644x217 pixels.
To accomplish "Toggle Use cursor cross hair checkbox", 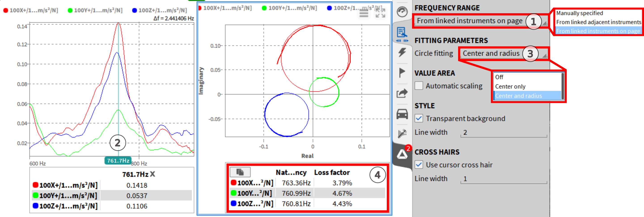I will pos(419,165).
